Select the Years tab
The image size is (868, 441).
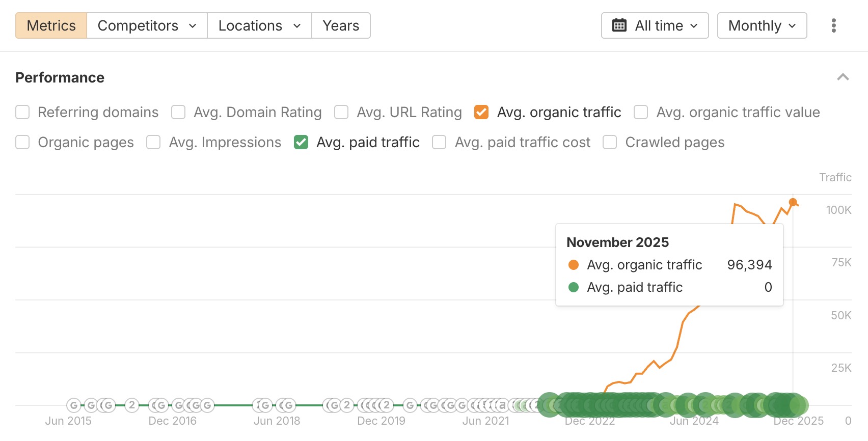click(341, 25)
